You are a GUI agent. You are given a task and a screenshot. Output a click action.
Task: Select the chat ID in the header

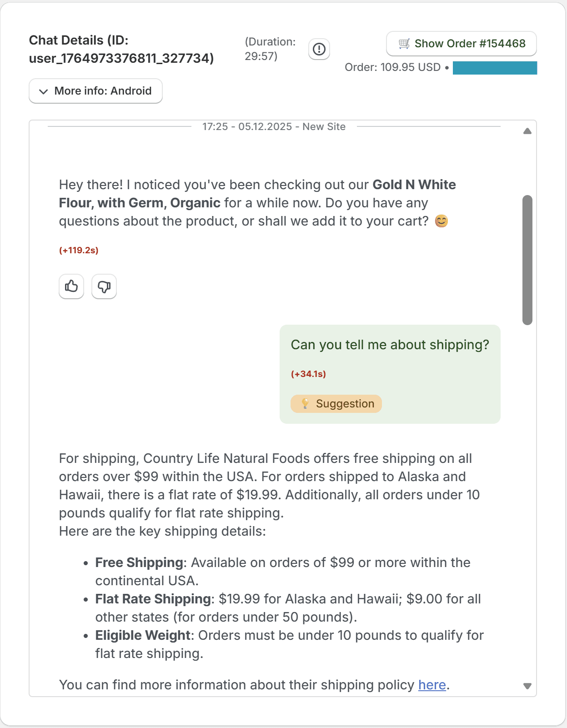120,59
